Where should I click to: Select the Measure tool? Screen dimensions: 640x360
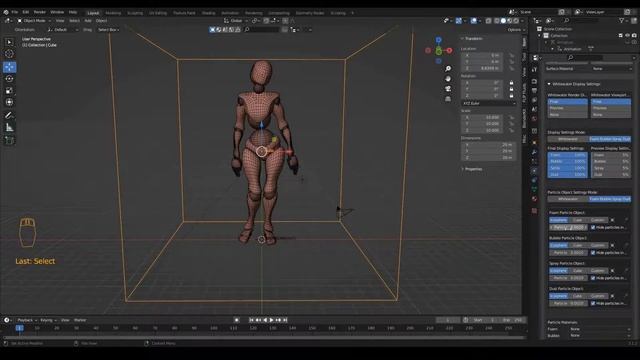coord(9,128)
